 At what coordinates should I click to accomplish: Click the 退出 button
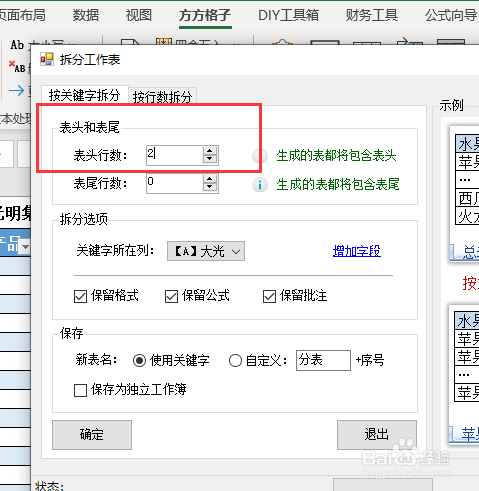tap(377, 435)
